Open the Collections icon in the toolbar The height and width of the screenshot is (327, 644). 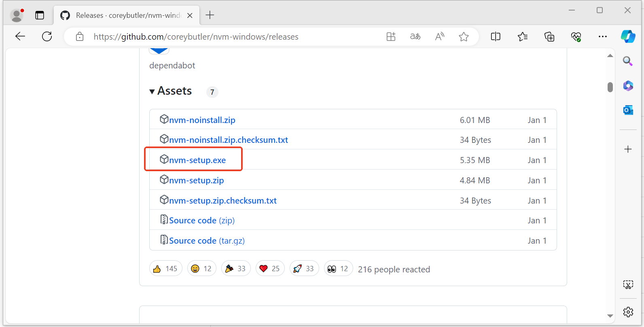tap(549, 37)
